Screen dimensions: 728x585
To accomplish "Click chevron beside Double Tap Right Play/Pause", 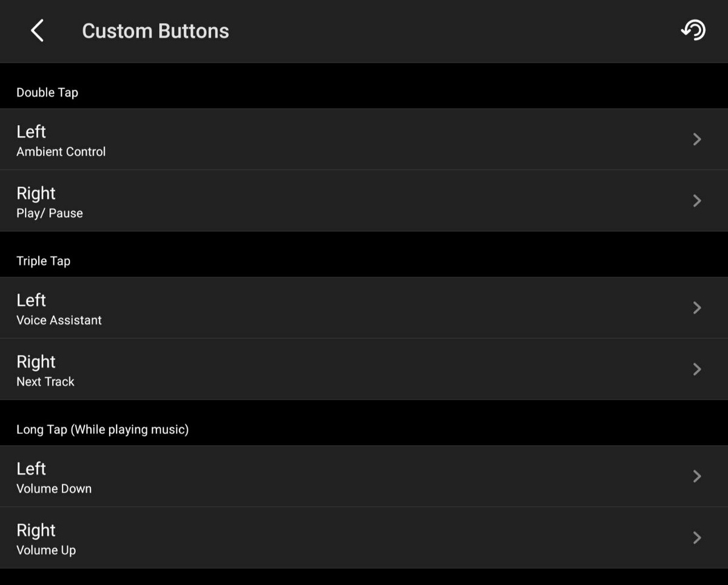I will coord(697,201).
